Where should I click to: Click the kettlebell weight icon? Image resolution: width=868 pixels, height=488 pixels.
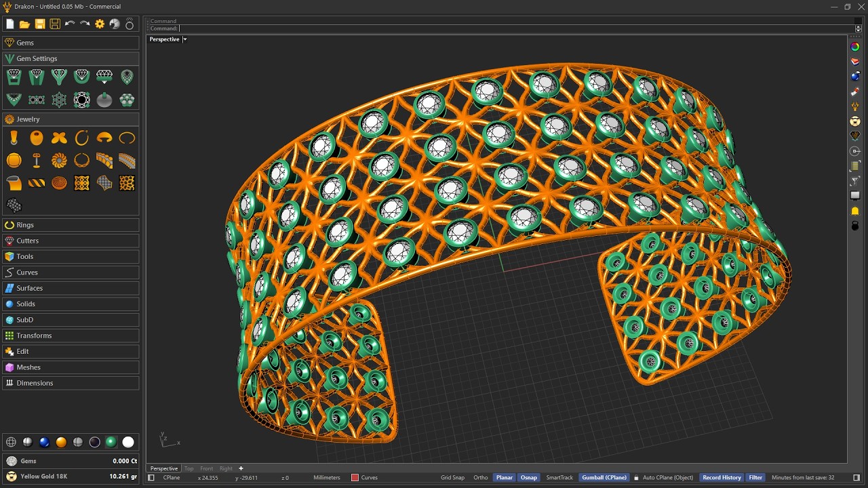point(855,226)
